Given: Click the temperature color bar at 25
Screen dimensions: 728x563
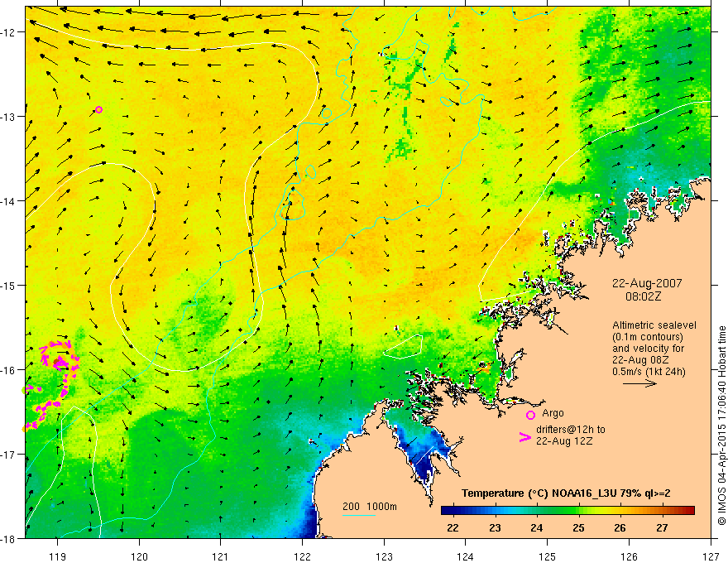Looking at the screenshot, I should (578, 511).
